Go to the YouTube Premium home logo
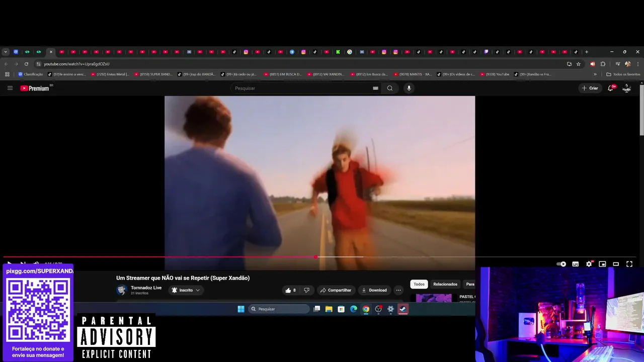Viewport: 644px width, 362px height. pos(35,88)
